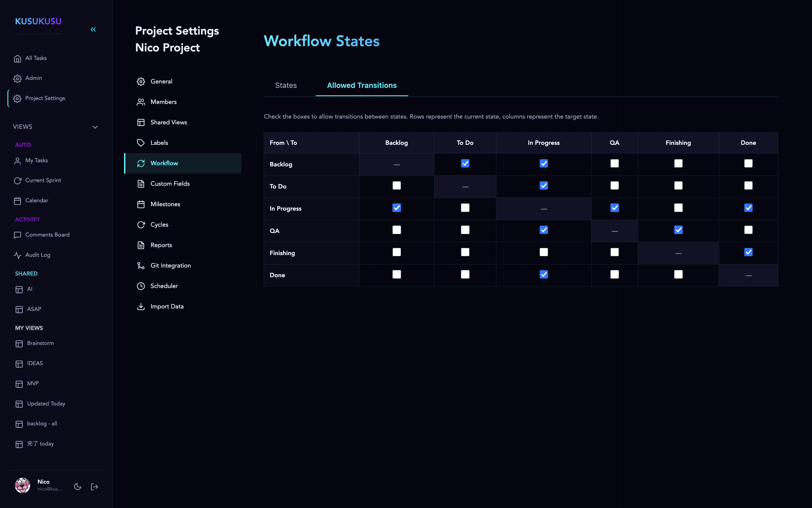Image resolution: width=812 pixels, height=508 pixels.
Task: Enable transition from Backlog to QA
Action: pos(614,163)
